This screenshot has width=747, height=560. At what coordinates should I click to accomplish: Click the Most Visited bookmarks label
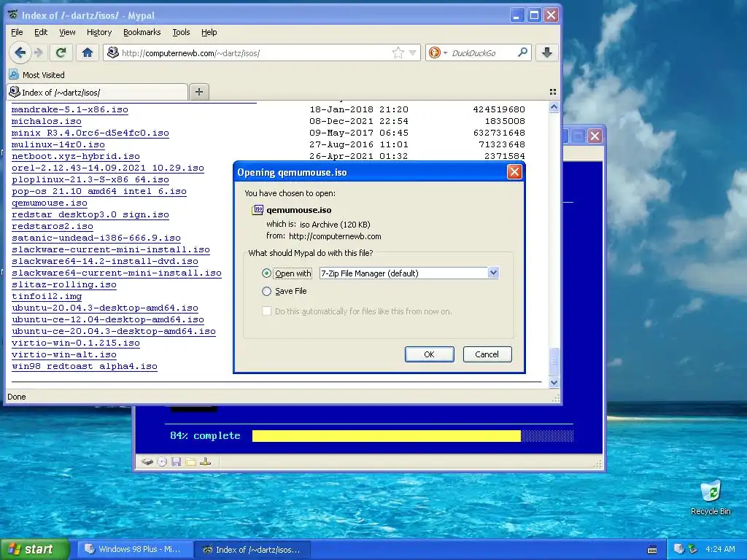[x=43, y=75]
